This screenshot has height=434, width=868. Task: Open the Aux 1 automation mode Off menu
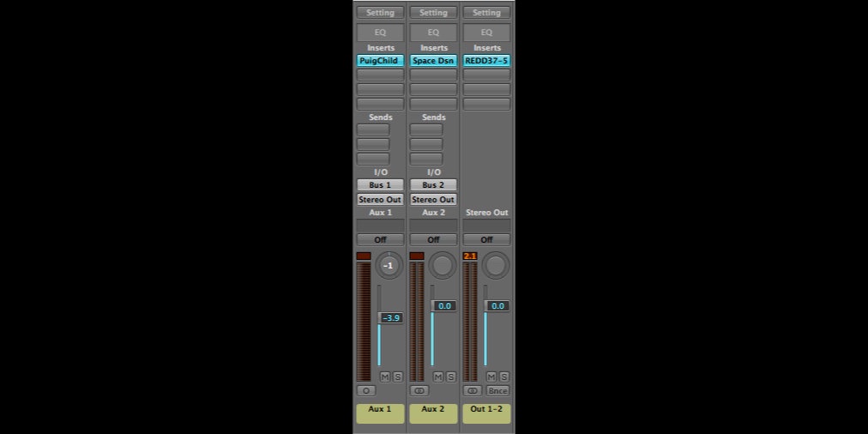(x=380, y=239)
